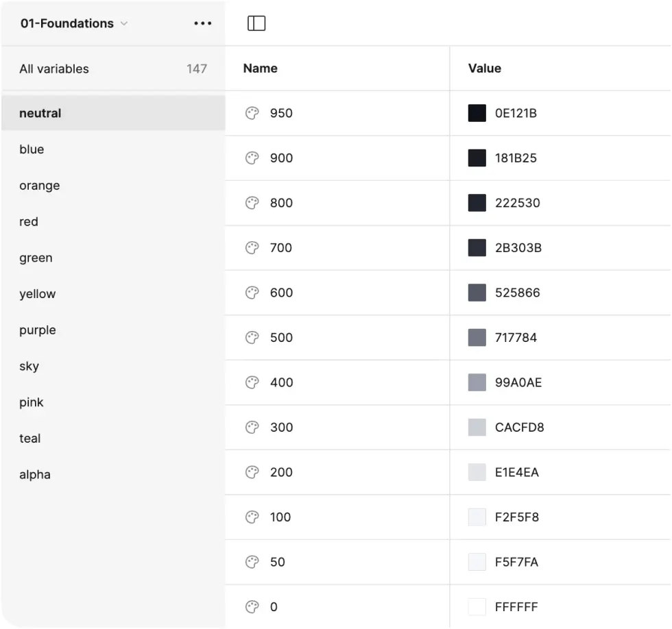The image size is (672, 629).
Task: Click the 0E121B color swatch
Action: click(477, 113)
